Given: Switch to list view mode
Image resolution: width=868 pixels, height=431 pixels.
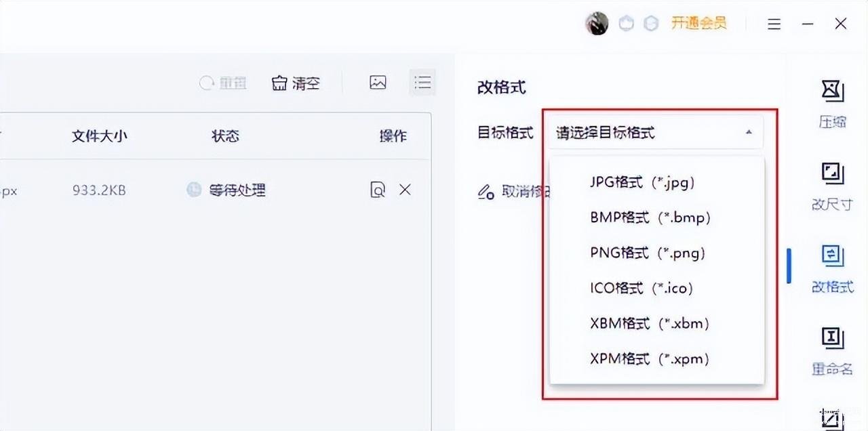Looking at the screenshot, I should [x=423, y=83].
